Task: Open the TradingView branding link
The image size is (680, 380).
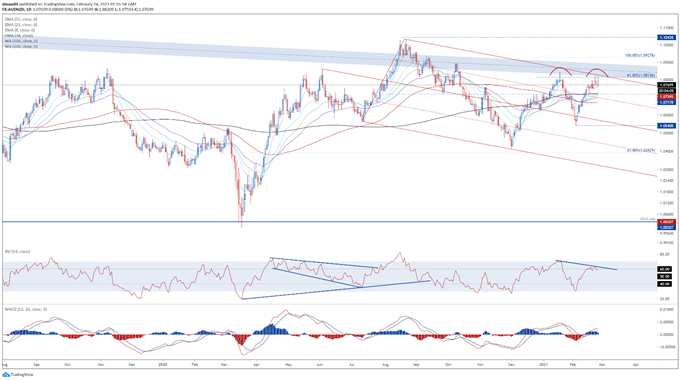Action: (x=18, y=375)
